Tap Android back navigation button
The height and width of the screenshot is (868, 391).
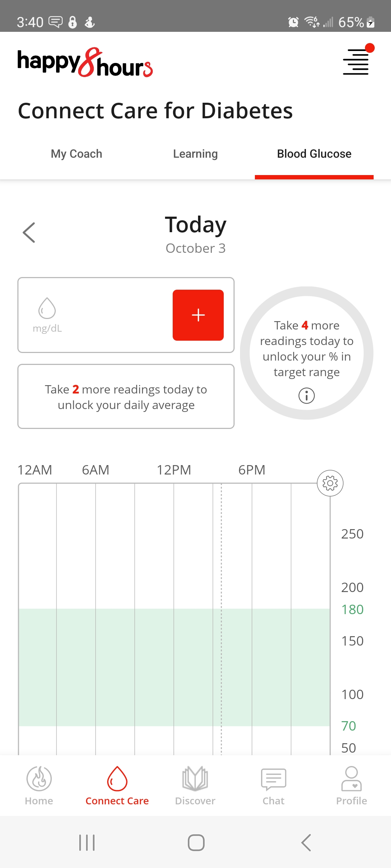[x=306, y=843]
